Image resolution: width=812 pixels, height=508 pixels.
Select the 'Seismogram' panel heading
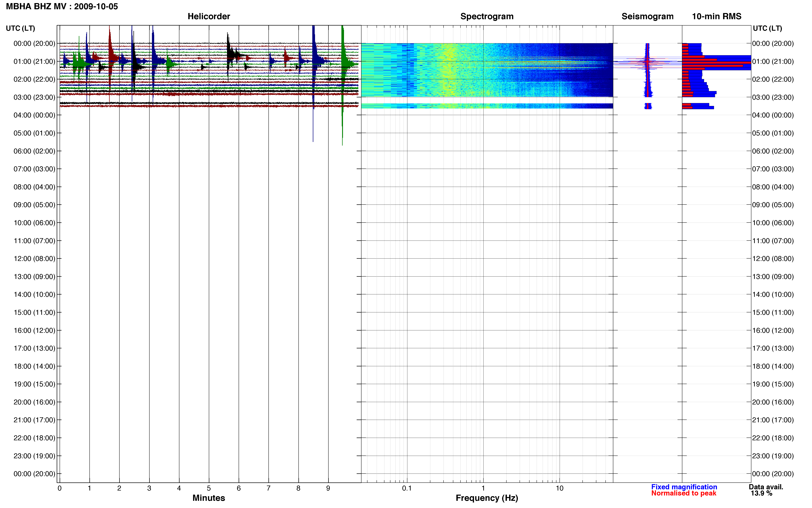tap(647, 16)
